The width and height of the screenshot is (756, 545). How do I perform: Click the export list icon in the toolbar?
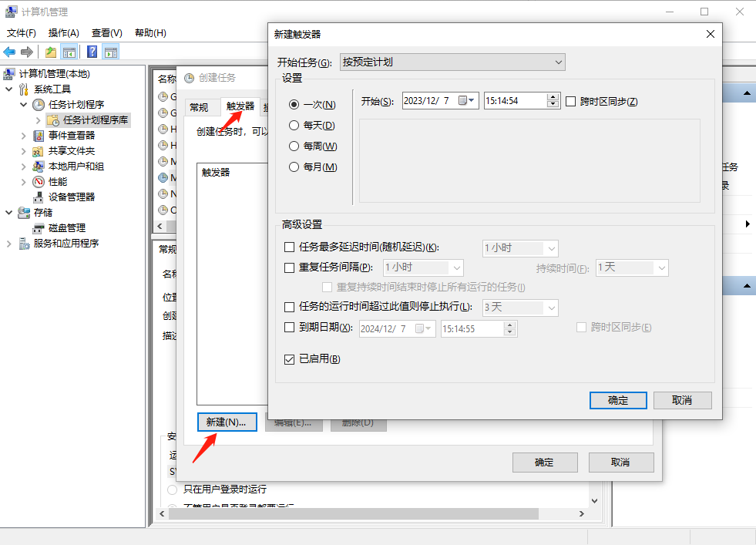pyautogui.click(x=49, y=52)
